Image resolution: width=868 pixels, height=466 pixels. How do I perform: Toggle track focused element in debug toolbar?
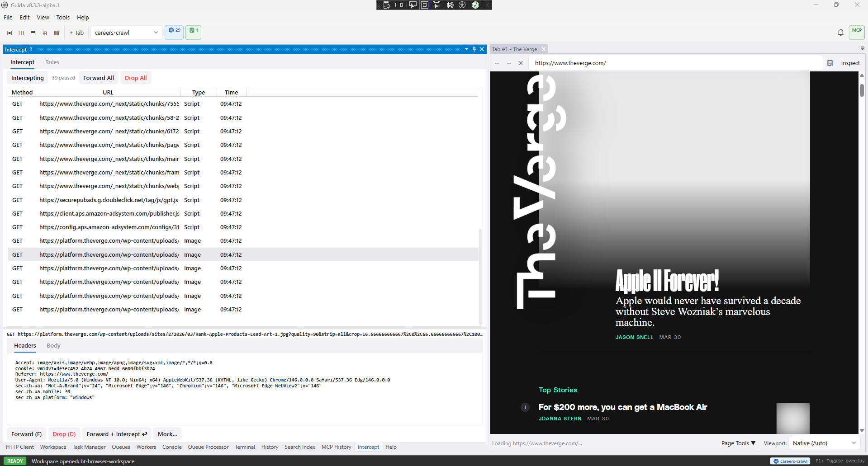coord(436,5)
